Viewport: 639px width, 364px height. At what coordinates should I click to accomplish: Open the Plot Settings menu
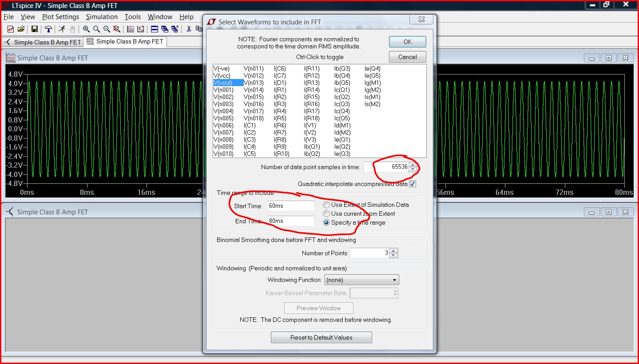[x=60, y=17]
